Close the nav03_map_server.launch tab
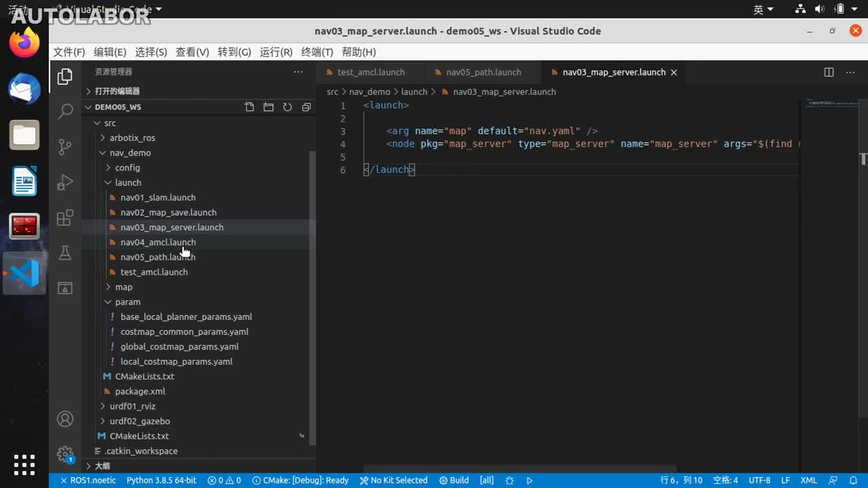 [x=674, y=73]
